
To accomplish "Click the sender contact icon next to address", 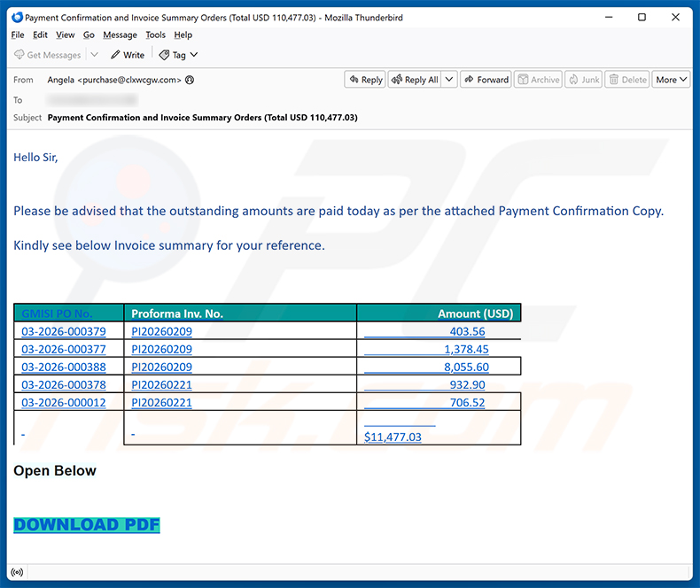I will (x=190, y=80).
